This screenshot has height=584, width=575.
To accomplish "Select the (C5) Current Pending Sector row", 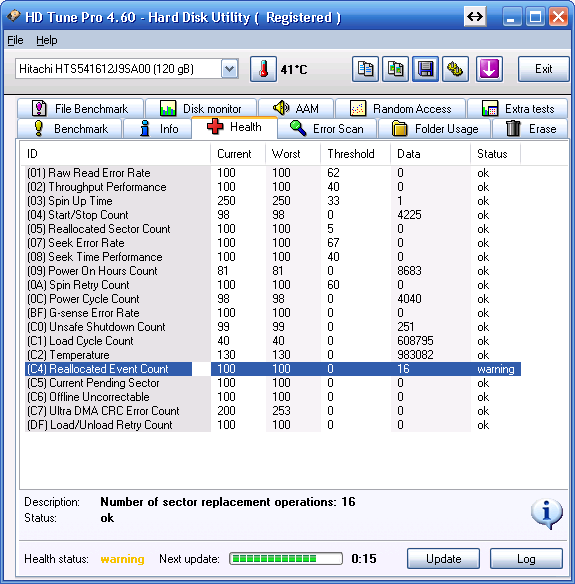I will click(x=273, y=383).
